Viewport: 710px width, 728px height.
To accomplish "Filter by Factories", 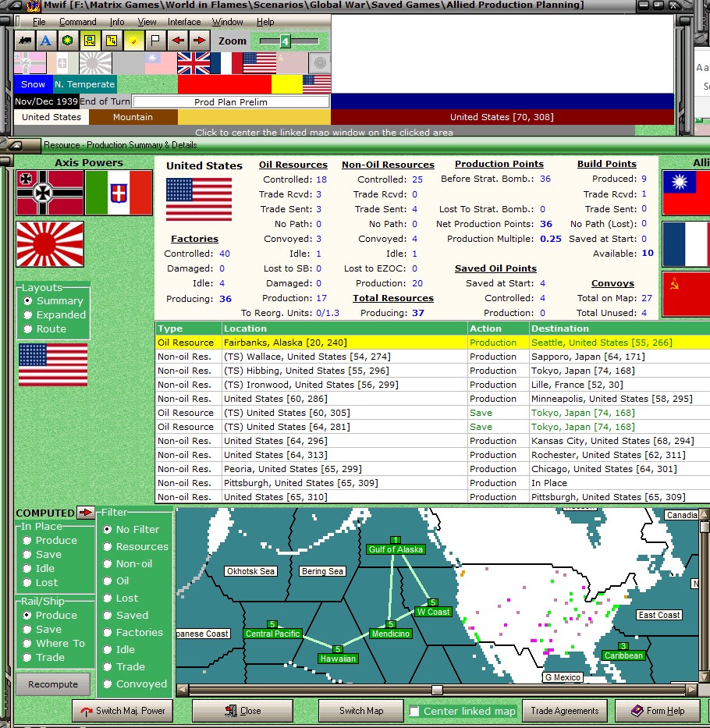I will [107, 632].
